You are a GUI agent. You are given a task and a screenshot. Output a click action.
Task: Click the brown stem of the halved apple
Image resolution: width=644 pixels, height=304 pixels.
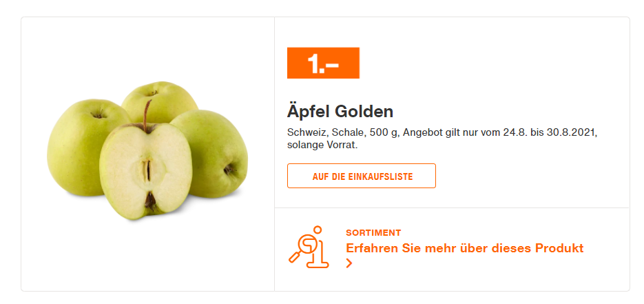click(146, 115)
